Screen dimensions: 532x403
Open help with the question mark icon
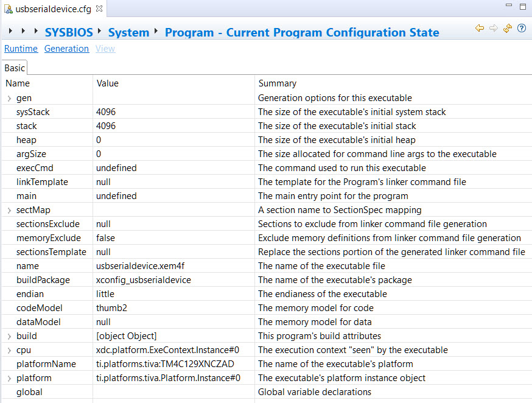(522, 29)
